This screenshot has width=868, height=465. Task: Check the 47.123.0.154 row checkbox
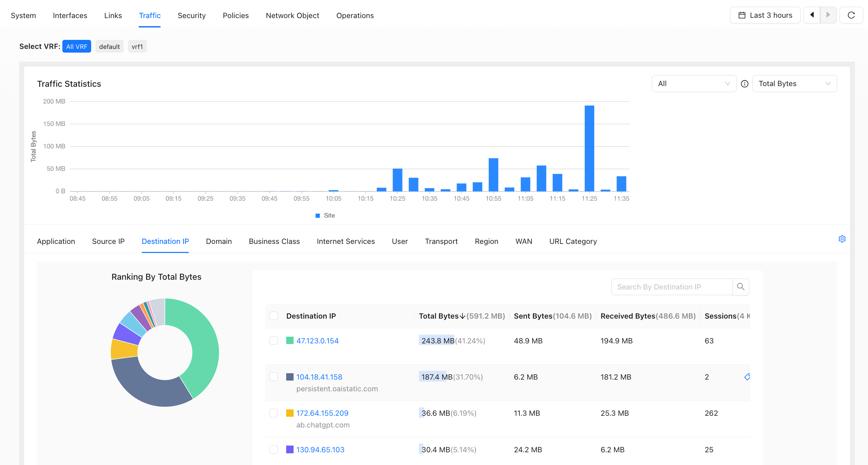point(273,341)
